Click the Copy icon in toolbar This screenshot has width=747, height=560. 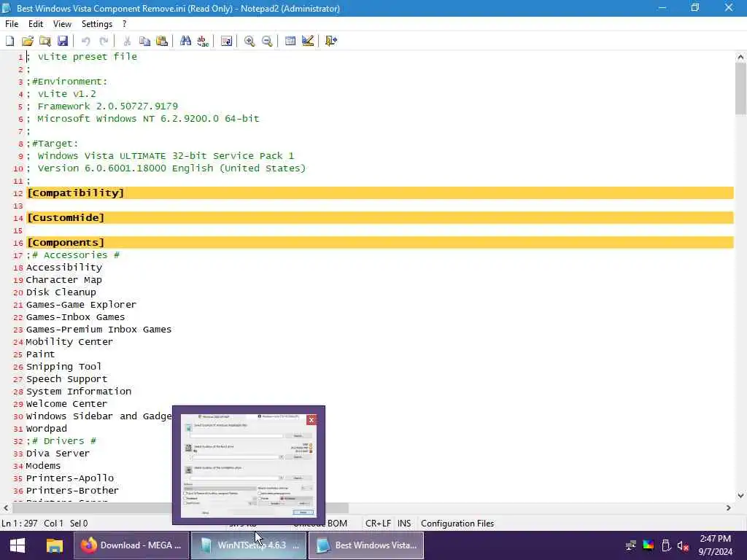pos(144,41)
